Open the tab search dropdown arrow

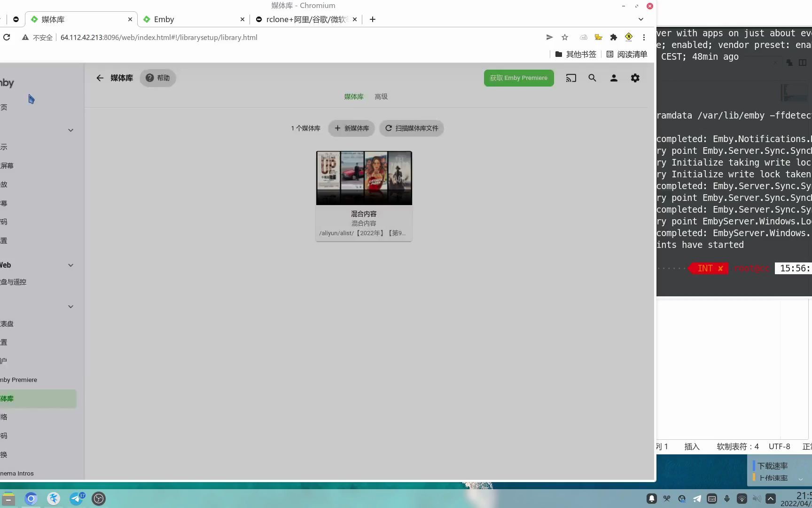[641, 19]
